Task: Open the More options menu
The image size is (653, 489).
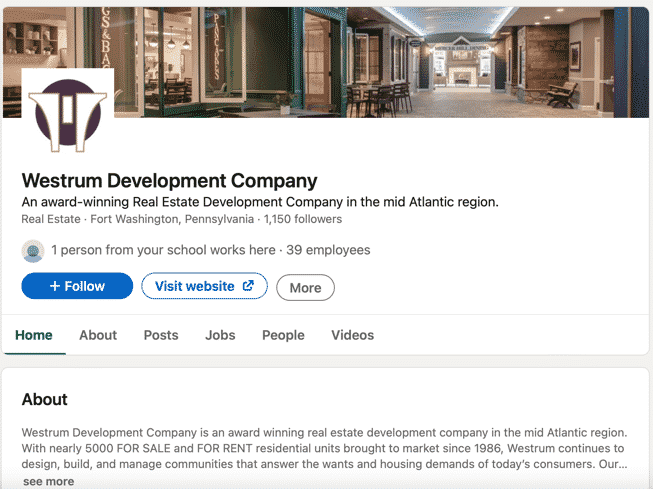Action: click(305, 287)
